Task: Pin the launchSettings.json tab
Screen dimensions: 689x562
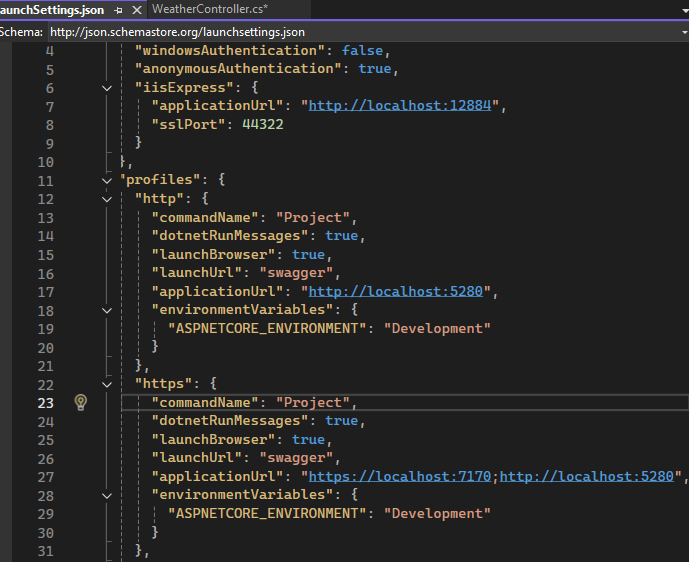Action: point(117,9)
